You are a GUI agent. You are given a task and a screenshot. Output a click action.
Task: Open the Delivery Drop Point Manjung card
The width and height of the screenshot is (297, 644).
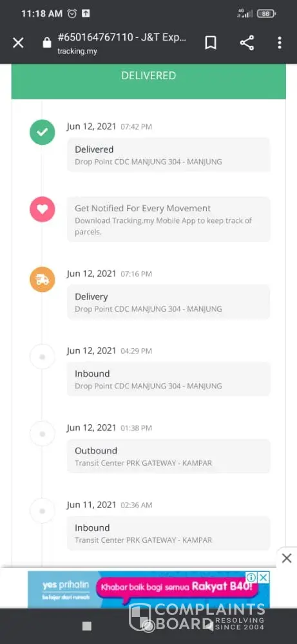pos(168,302)
